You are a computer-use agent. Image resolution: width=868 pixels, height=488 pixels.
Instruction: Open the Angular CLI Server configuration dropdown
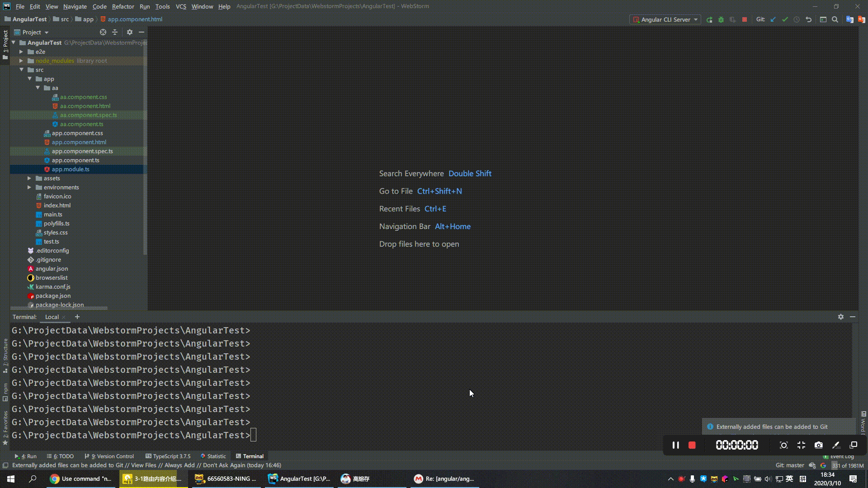[665, 19]
